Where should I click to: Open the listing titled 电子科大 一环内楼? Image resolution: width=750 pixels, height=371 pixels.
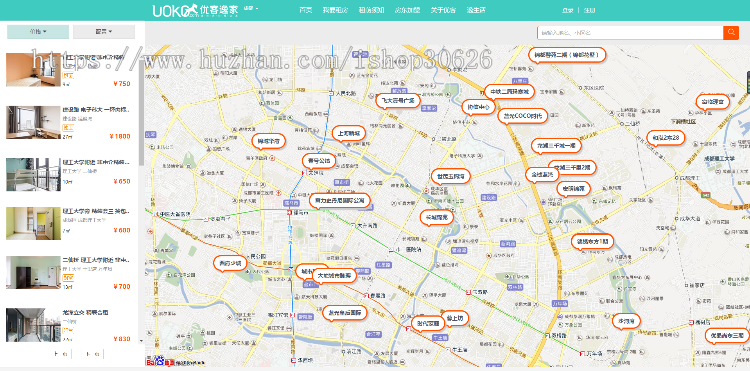(x=96, y=109)
